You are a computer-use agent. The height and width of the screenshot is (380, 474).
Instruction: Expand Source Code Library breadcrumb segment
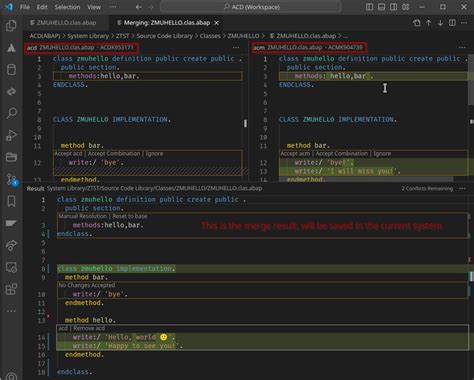164,36
